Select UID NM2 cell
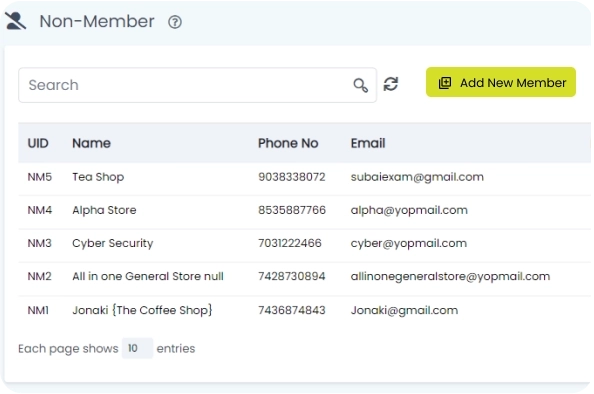Image resolution: width=594 pixels, height=394 pixels. coord(39,276)
